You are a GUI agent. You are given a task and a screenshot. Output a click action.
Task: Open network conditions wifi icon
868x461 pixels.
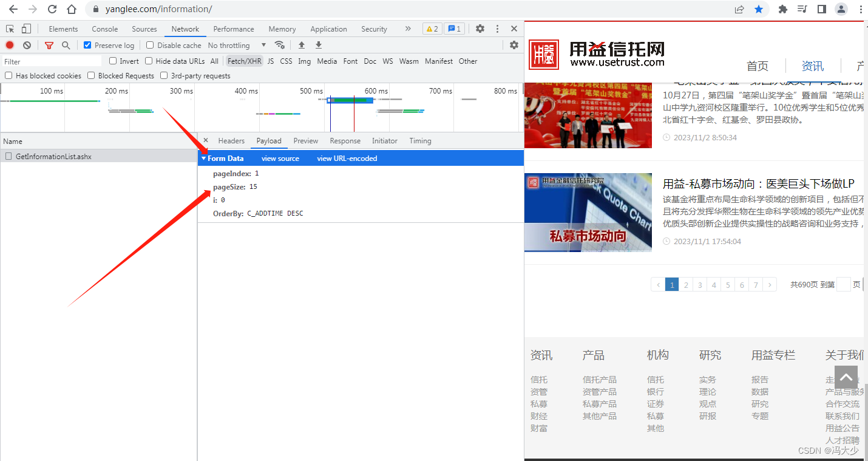279,45
